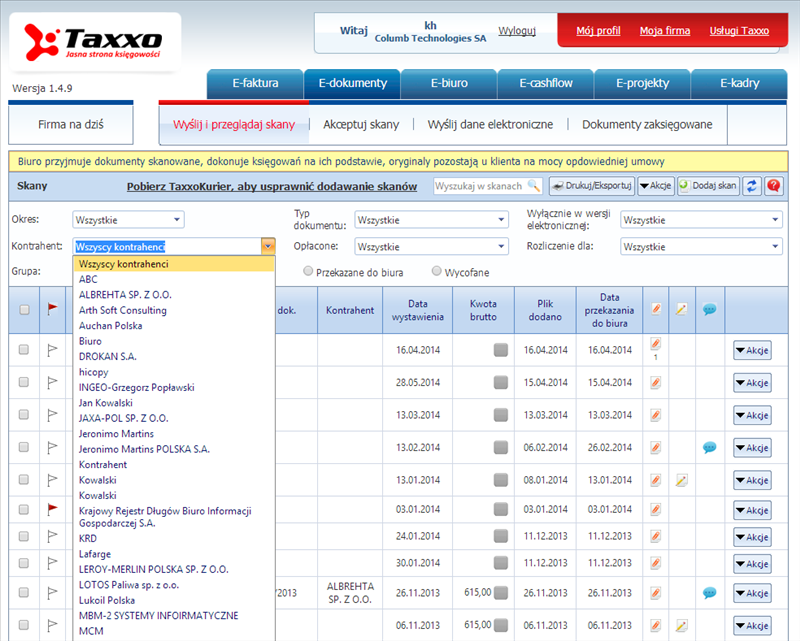Open attachment icon in the 16.04.2014 row
Viewport: 800px width, 641px height.
click(656, 343)
